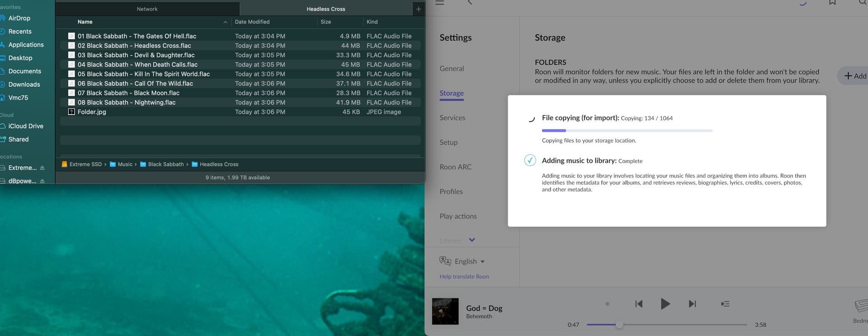
Task: Open the English language dropdown
Action: (x=469, y=261)
